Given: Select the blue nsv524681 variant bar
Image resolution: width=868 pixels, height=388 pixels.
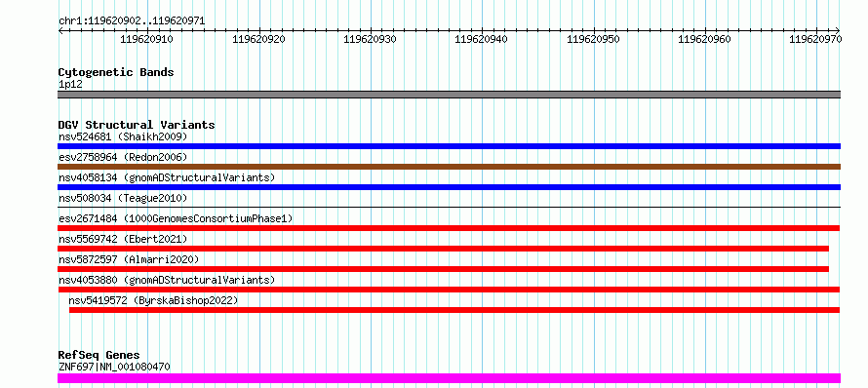Looking at the screenshot, I should pyautogui.click(x=449, y=146).
